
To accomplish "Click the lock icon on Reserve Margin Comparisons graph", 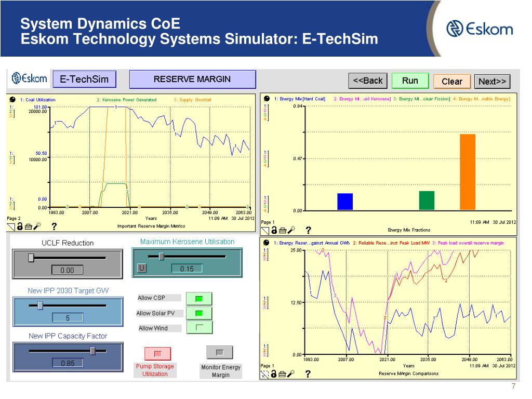I will 273,374.
